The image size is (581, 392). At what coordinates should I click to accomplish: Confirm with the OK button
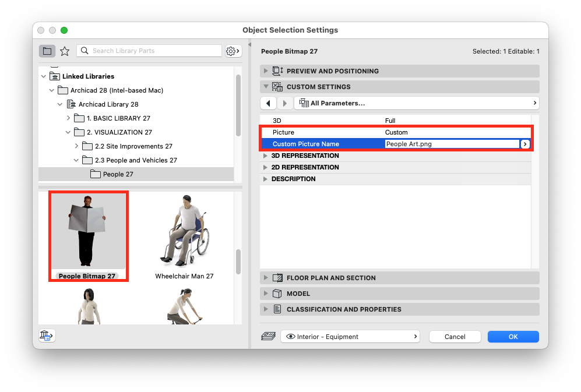pos(513,337)
